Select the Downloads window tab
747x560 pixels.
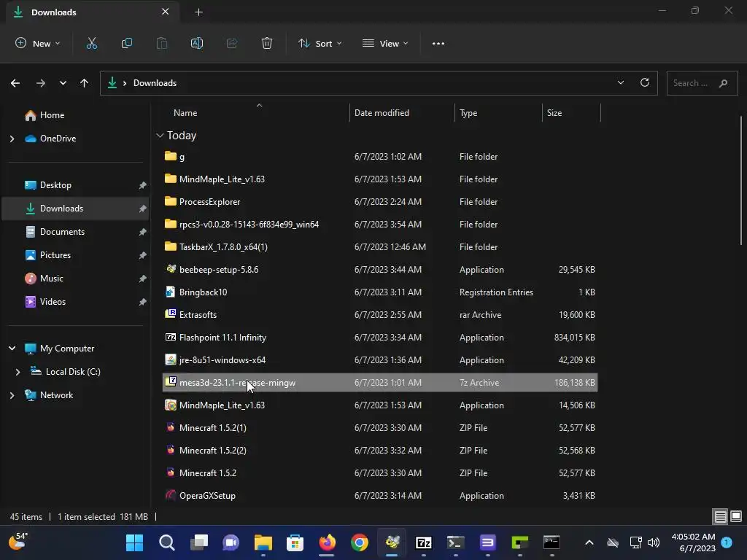(x=93, y=12)
